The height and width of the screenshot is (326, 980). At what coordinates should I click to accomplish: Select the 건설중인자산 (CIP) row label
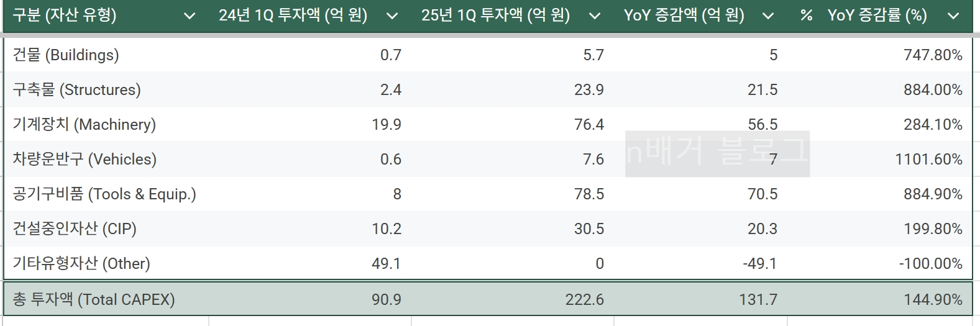[75, 229]
